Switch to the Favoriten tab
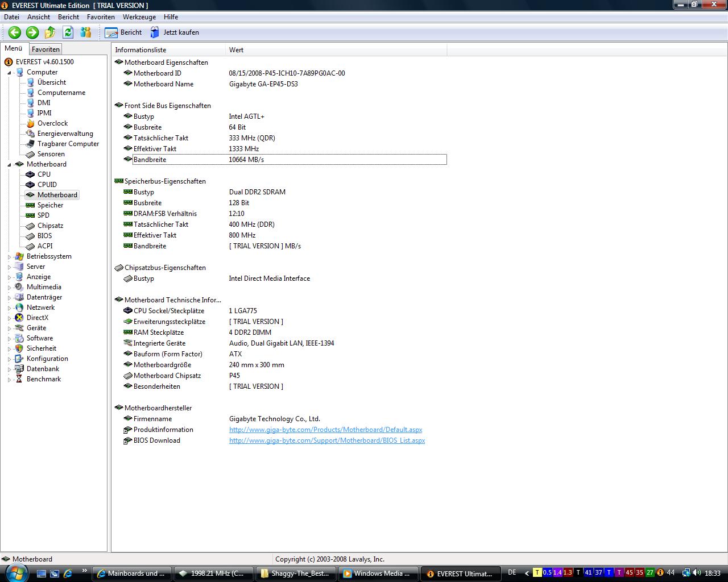Viewport: 728px width, 582px height. (x=45, y=49)
